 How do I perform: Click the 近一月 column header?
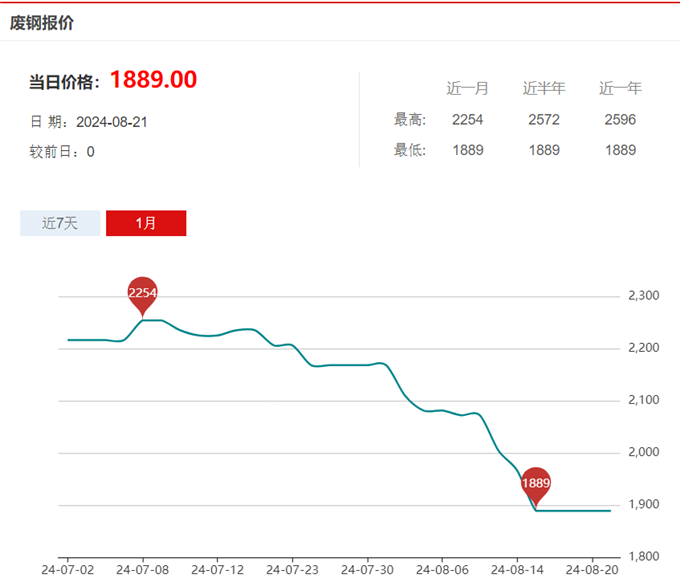[x=467, y=88]
